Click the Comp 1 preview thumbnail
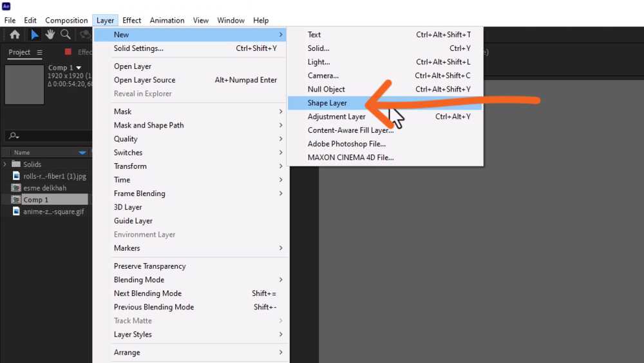Image resolution: width=644 pixels, height=363 pixels. [x=24, y=84]
